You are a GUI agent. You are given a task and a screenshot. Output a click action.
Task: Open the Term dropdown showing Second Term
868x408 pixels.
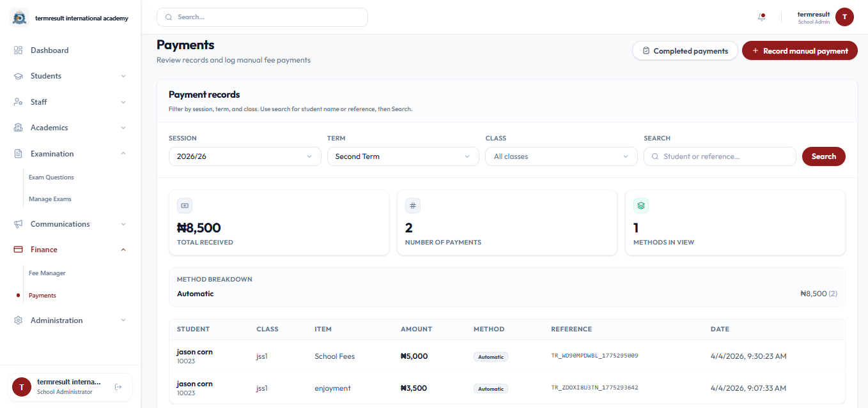[x=403, y=156]
